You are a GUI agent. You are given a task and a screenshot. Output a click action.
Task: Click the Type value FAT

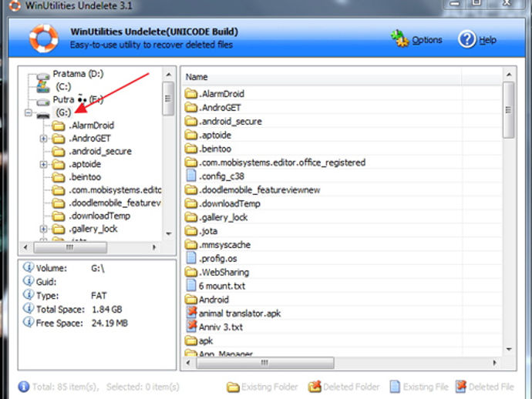click(x=99, y=296)
